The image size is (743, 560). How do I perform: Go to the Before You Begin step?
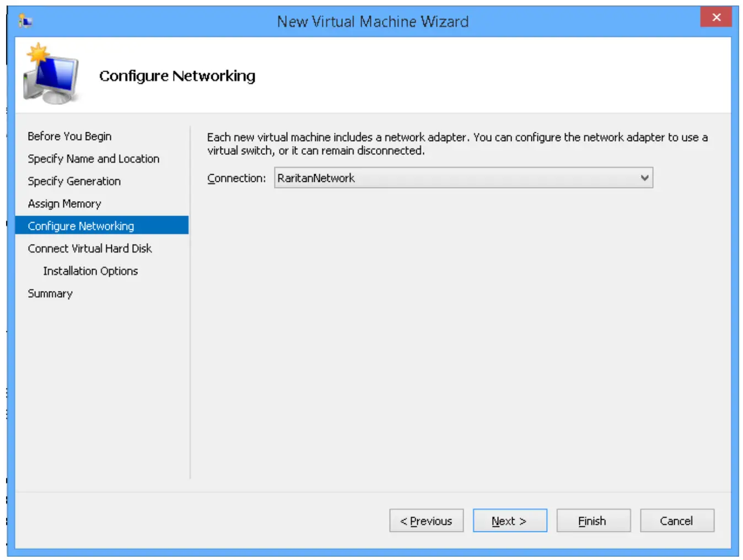click(x=69, y=136)
